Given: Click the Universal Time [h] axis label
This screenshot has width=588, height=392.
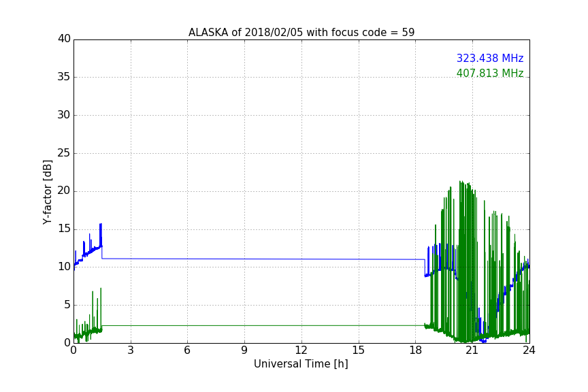Looking at the screenshot, I should (301, 364).
